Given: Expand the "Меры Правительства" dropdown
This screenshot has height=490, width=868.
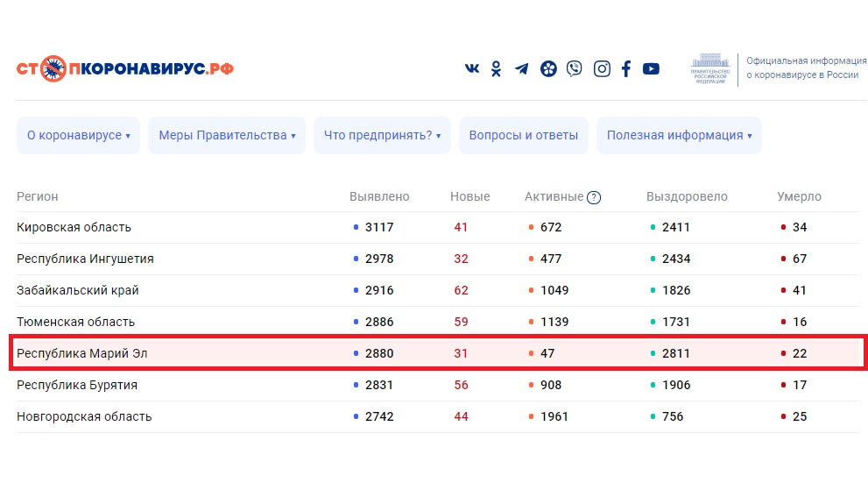Looking at the screenshot, I should pyautogui.click(x=227, y=136).
